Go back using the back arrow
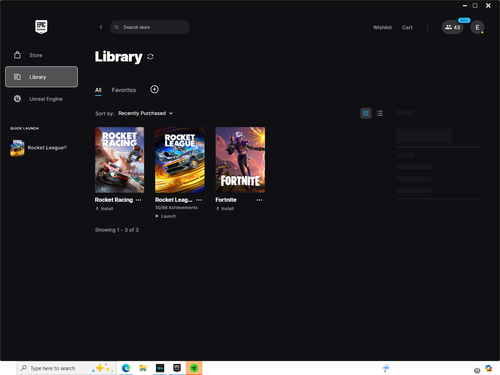The image size is (500, 375). click(x=101, y=27)
